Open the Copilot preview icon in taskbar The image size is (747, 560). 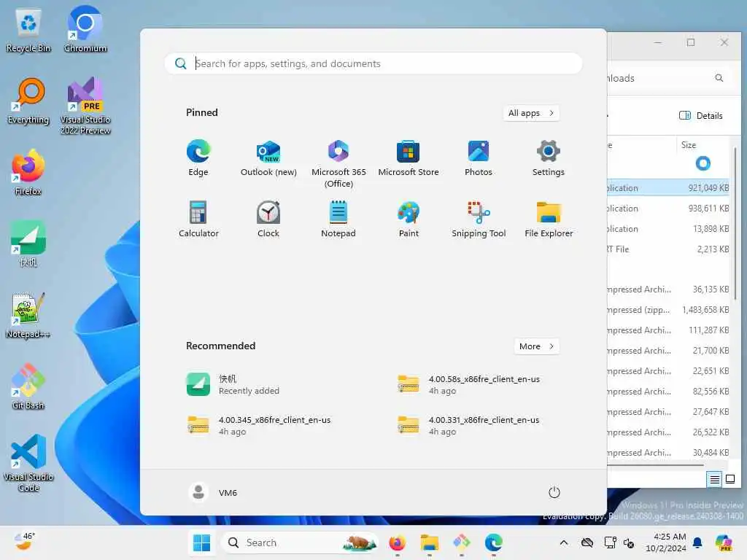(724, 542)
